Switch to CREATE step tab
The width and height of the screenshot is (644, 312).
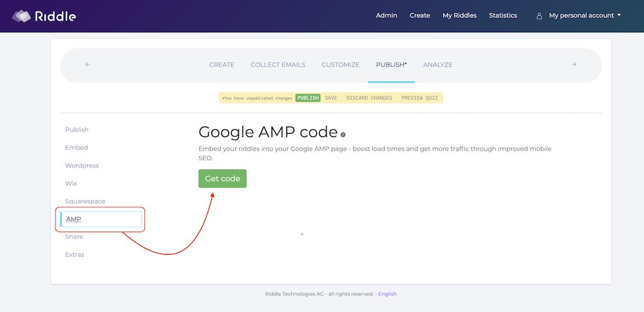point(222,65)
